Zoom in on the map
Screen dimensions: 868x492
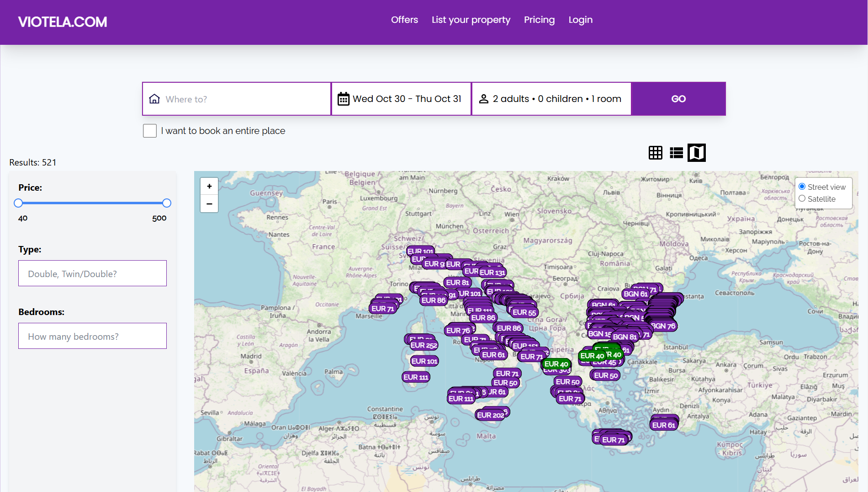209,186
